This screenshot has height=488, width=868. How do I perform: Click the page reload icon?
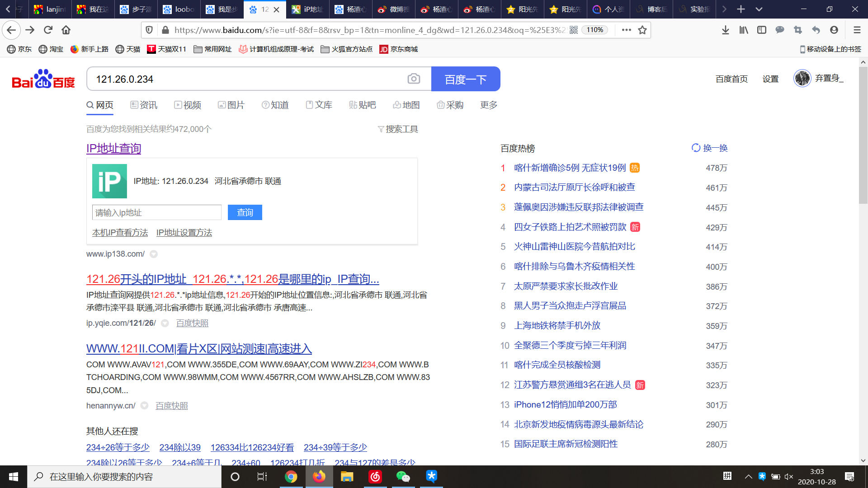(x=48, y=30)
